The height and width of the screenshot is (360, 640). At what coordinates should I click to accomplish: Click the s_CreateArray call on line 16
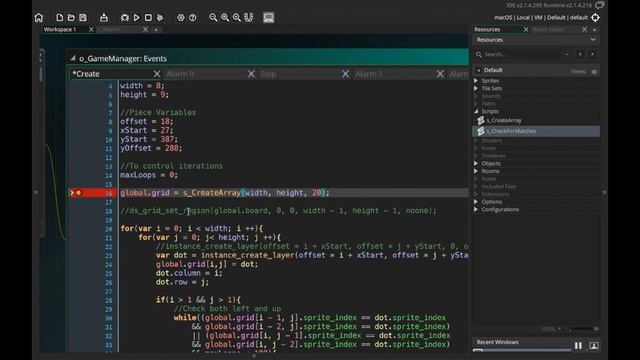pyautogui.click(x=211, y=193)
